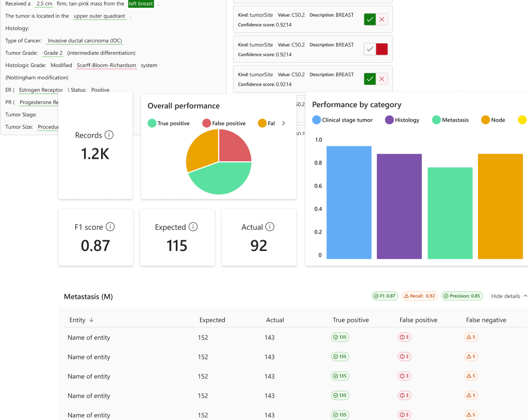528x420 pixels.
Task: Click the False positive column header
Action: [x=418, y=320]
